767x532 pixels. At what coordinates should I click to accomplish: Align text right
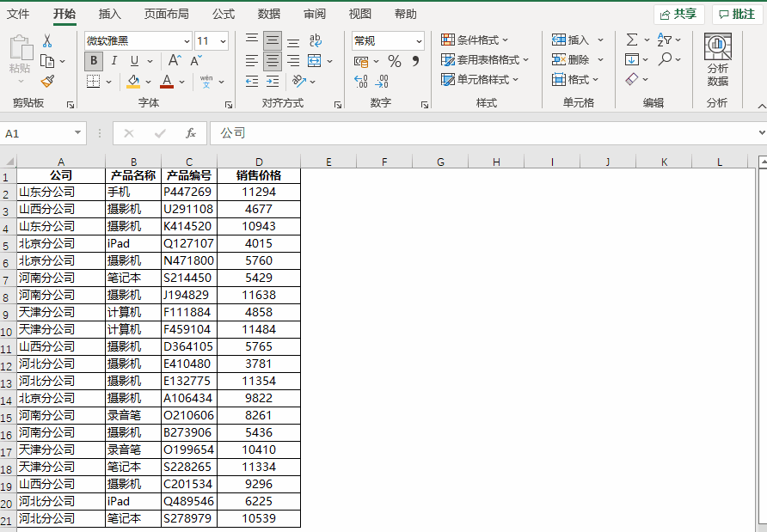pos(293,61)
